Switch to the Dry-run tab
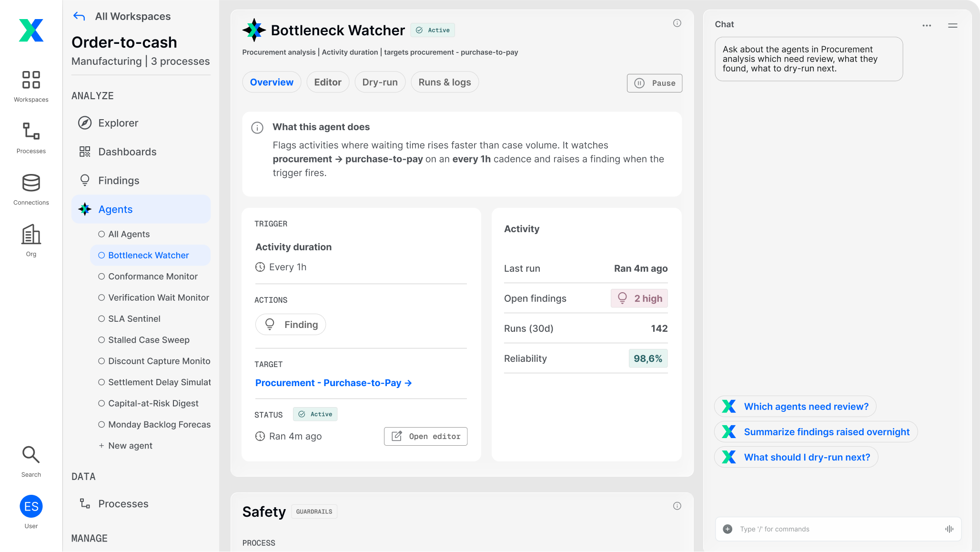The width and height of the screenshot is (980, 552). (380, 82)
